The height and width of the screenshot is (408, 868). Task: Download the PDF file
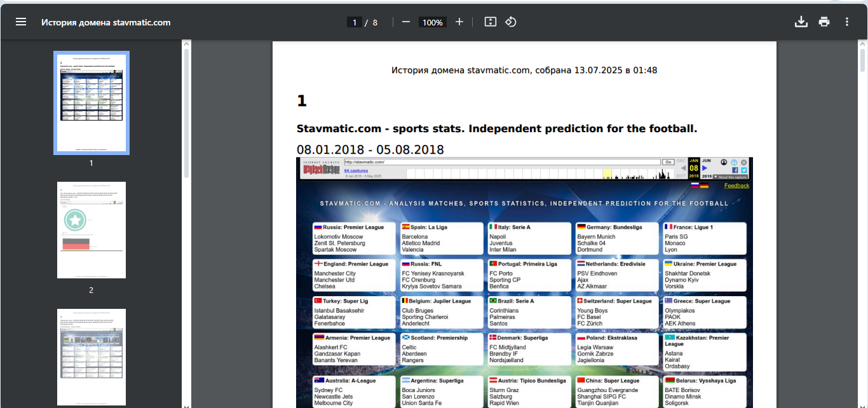point(801,22)
